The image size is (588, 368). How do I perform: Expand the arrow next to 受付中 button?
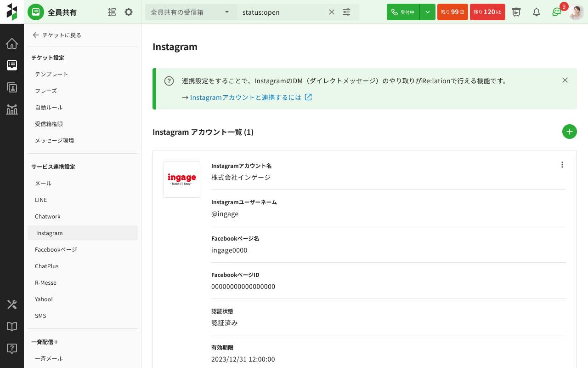click(x=428, y=12)
